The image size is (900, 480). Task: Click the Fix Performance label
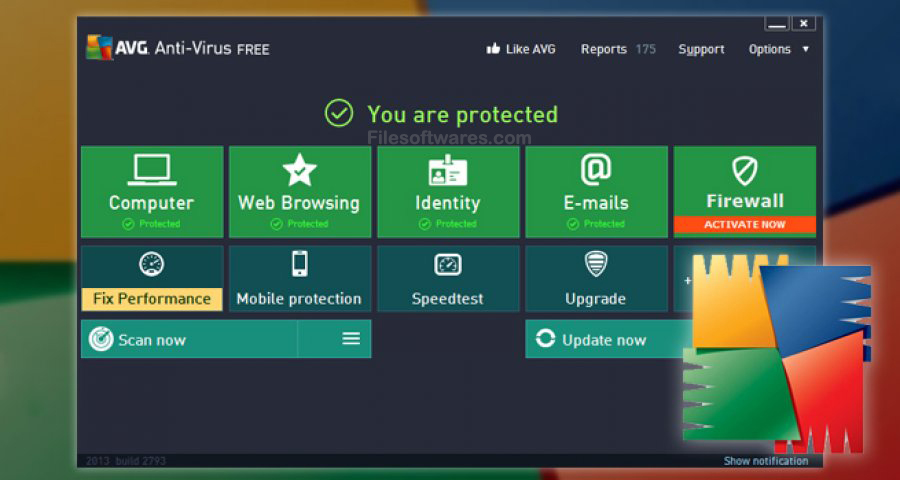pyautogui.click(x=152, y=299)
